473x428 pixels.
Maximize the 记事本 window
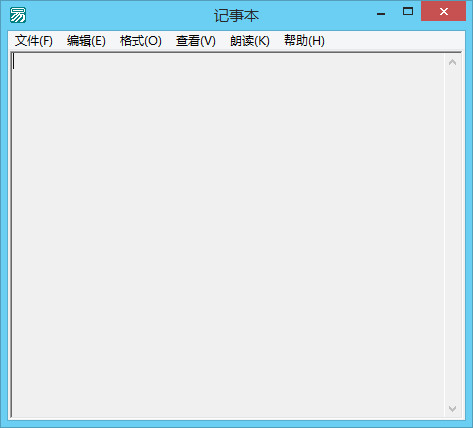[408, 12]
